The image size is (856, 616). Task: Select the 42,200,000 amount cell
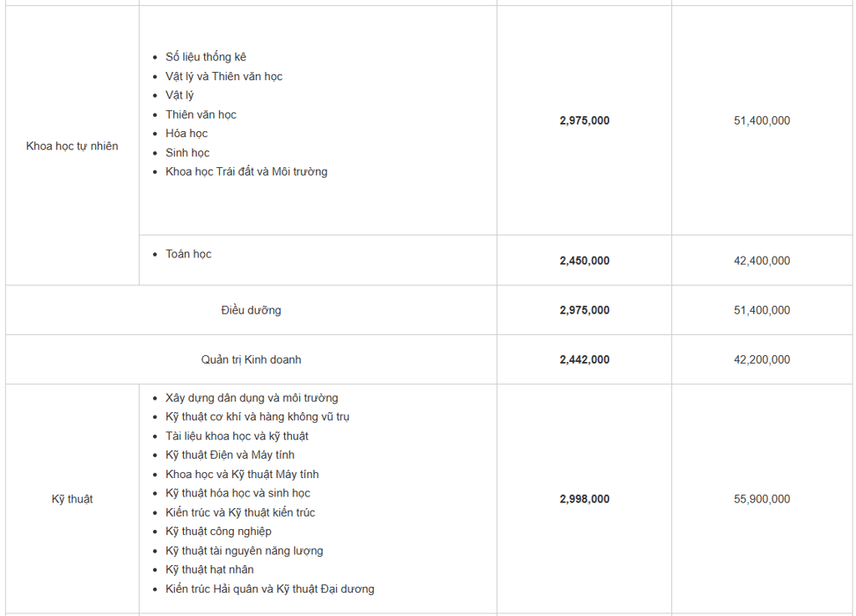pyautogui.click(x=762, y=359)
